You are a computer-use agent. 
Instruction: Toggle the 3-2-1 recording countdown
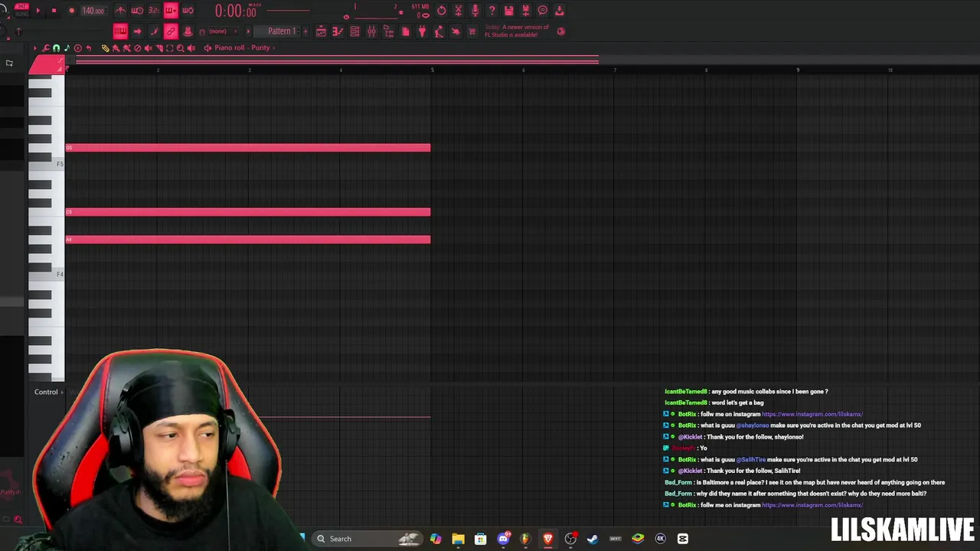[x=154, y=11]
